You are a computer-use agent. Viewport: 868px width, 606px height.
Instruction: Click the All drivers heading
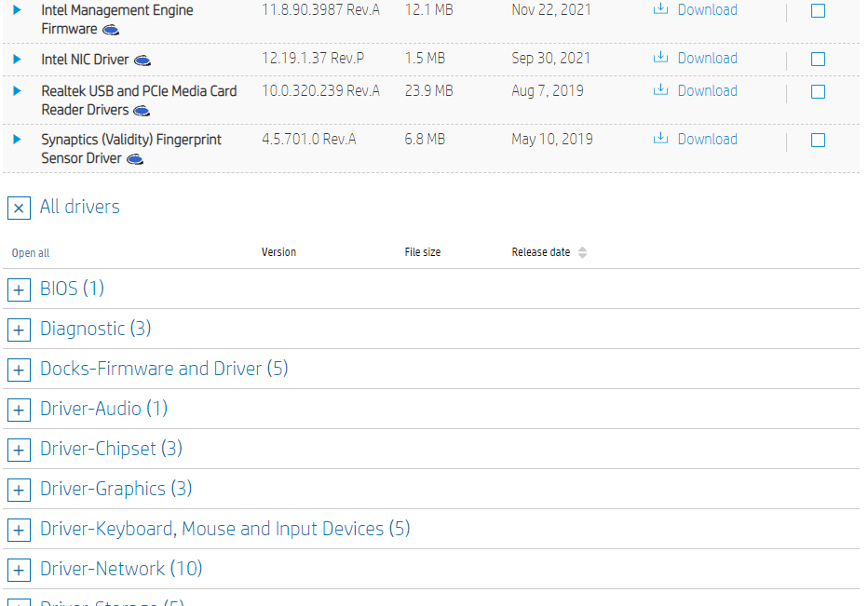click(80, 207)
